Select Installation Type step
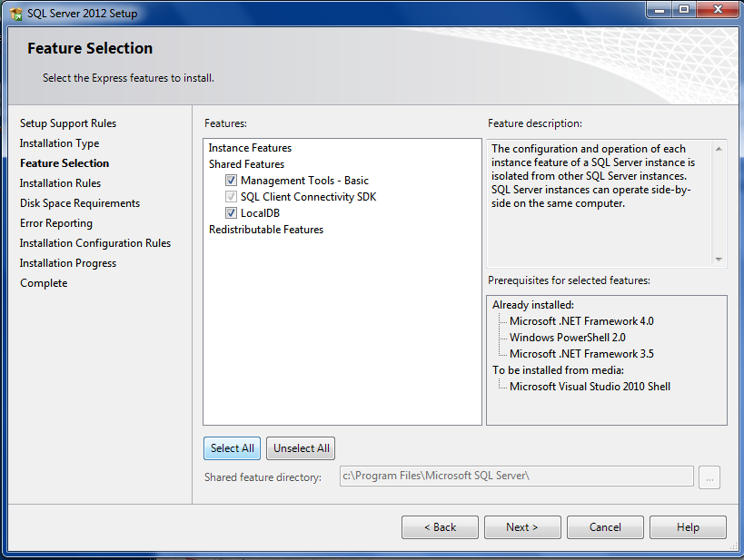Screen dimensions: 744x560 click(59, 143)
